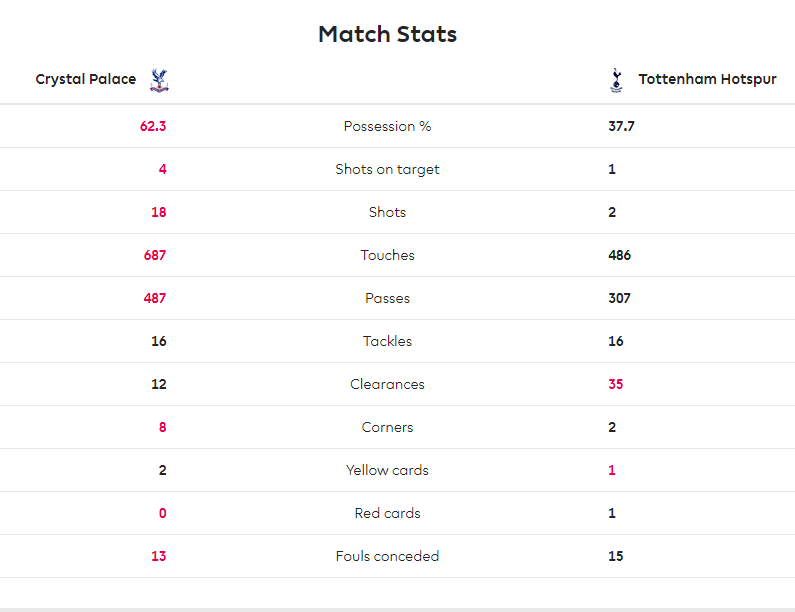
Task: Select the Shots on target row label
Action: (387, 169)
